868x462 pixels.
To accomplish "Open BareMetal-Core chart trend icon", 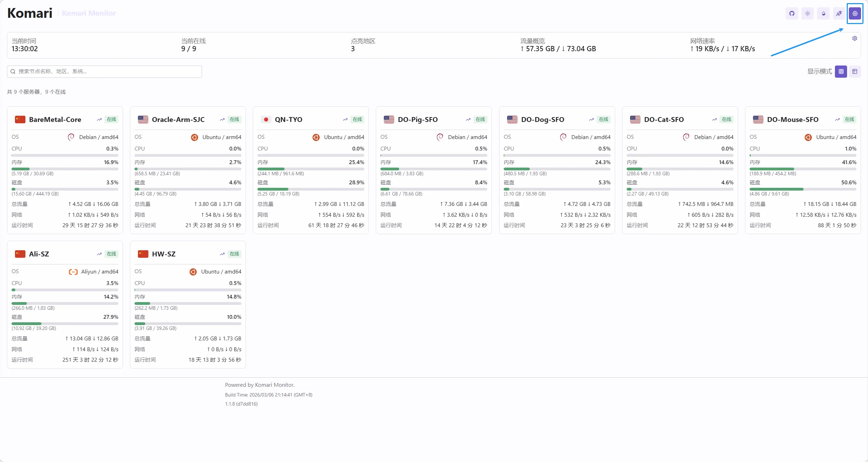I will pos(99,120).
